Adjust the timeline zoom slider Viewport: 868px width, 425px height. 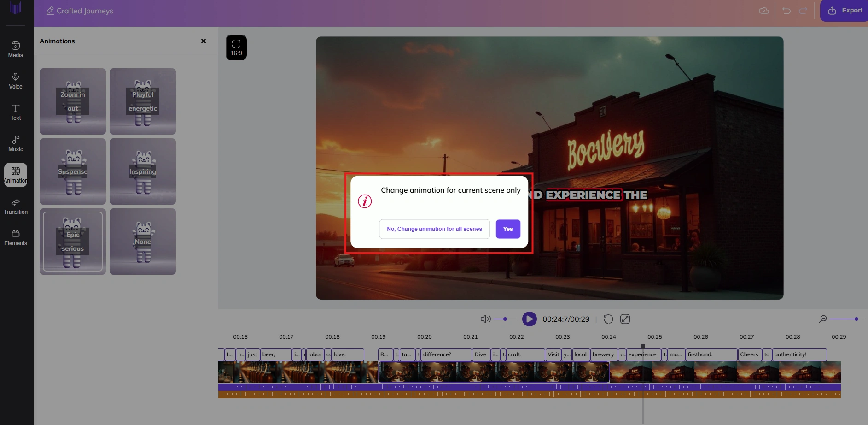[846, 319]
